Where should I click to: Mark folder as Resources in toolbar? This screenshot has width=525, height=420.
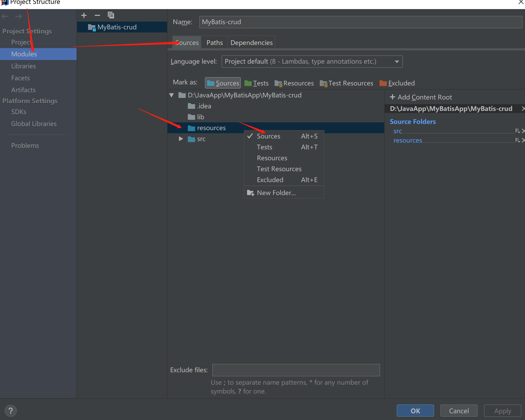coord(294,83)
